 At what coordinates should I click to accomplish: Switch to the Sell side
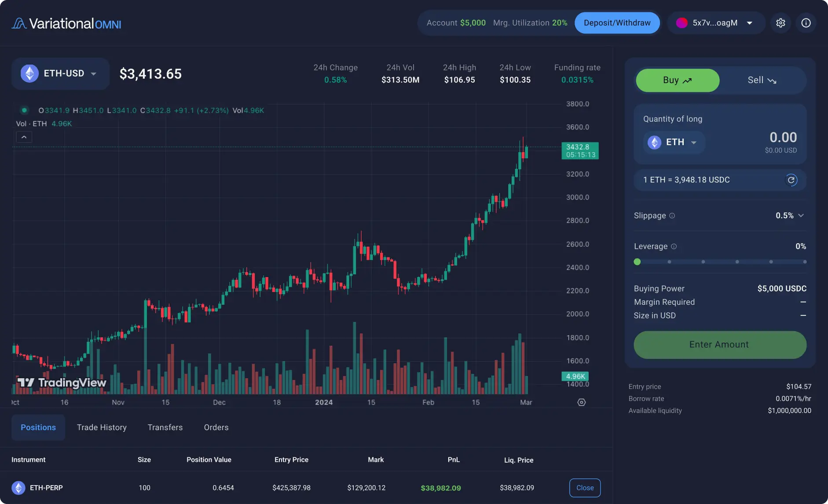click(x=762, y=80)
